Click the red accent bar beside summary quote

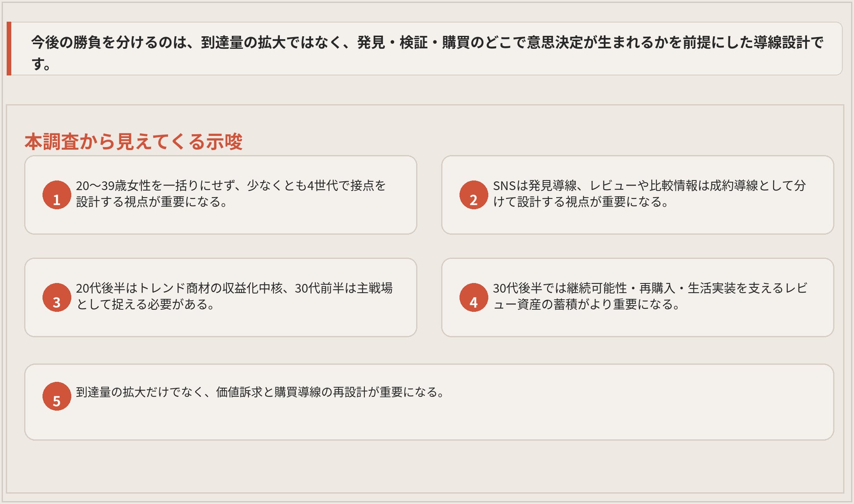coord(9,49)
